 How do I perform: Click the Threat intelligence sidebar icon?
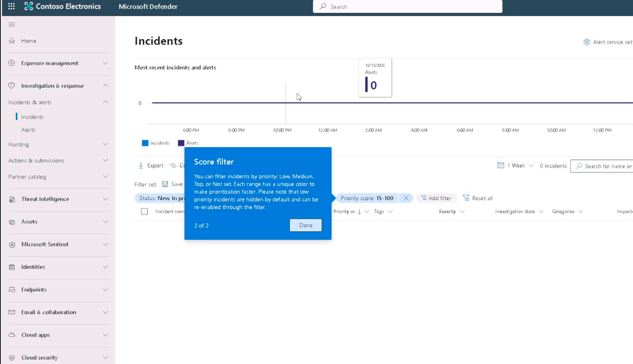click(x=12, y=200)
